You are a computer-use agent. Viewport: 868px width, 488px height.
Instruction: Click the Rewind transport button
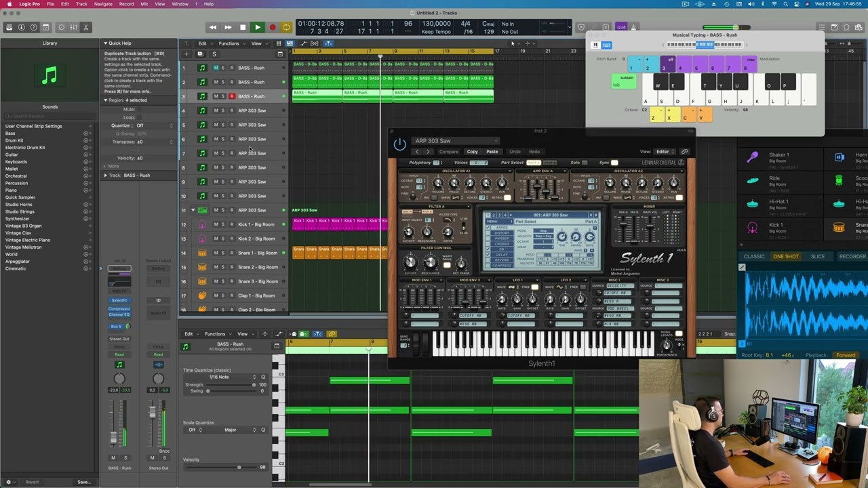click(x=213, y=28)
